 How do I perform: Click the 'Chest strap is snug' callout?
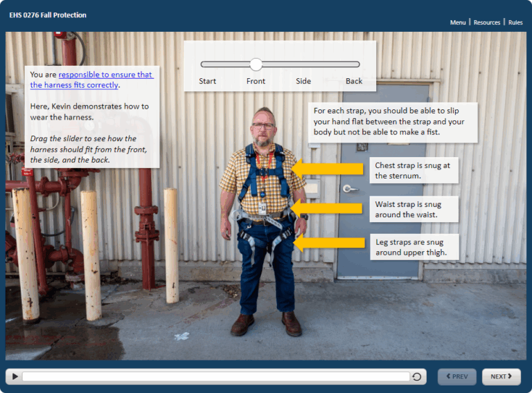[414, 170]
